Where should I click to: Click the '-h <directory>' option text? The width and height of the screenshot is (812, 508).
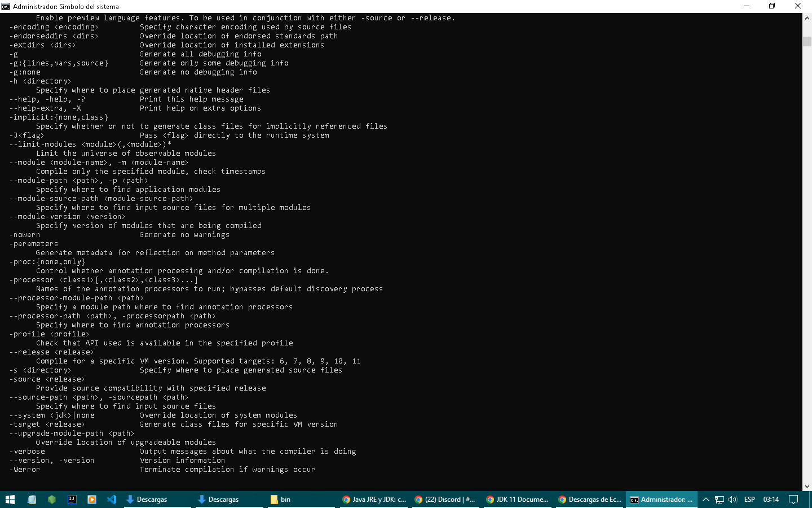[41, 81]
